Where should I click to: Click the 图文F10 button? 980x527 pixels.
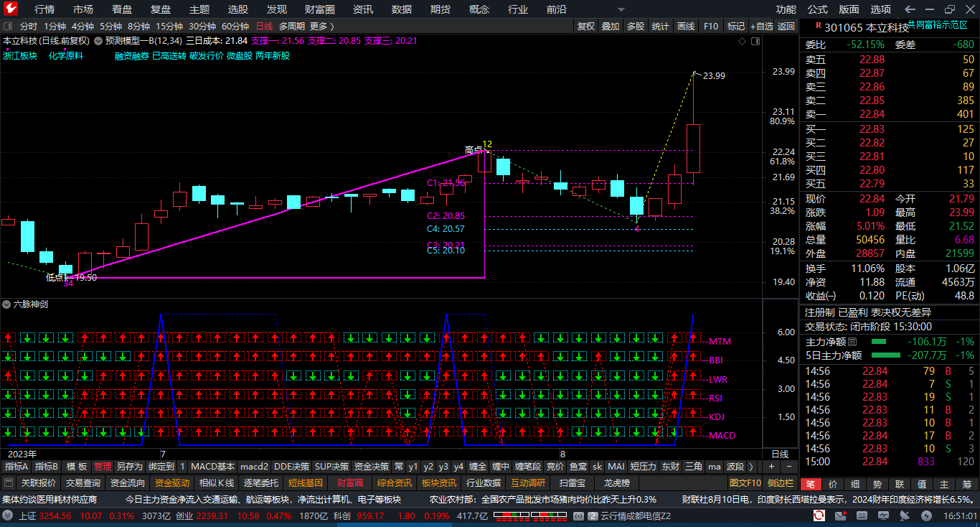(x=745, y=482)
